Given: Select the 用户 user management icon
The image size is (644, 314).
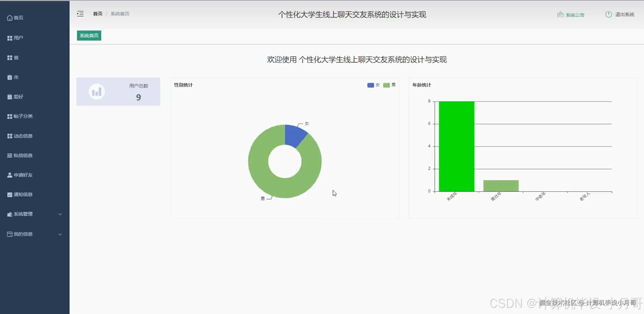Looking at the screenshot, I should (10, 38).
